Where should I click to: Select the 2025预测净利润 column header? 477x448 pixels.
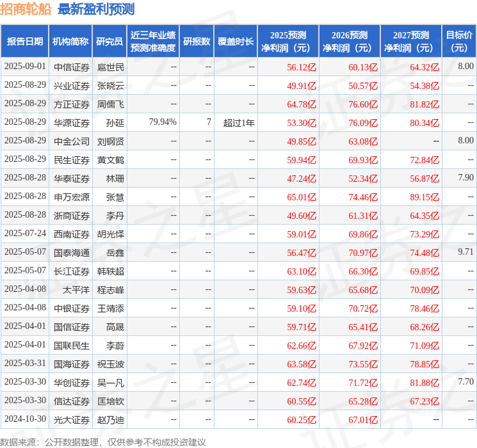tap(287, 42)
